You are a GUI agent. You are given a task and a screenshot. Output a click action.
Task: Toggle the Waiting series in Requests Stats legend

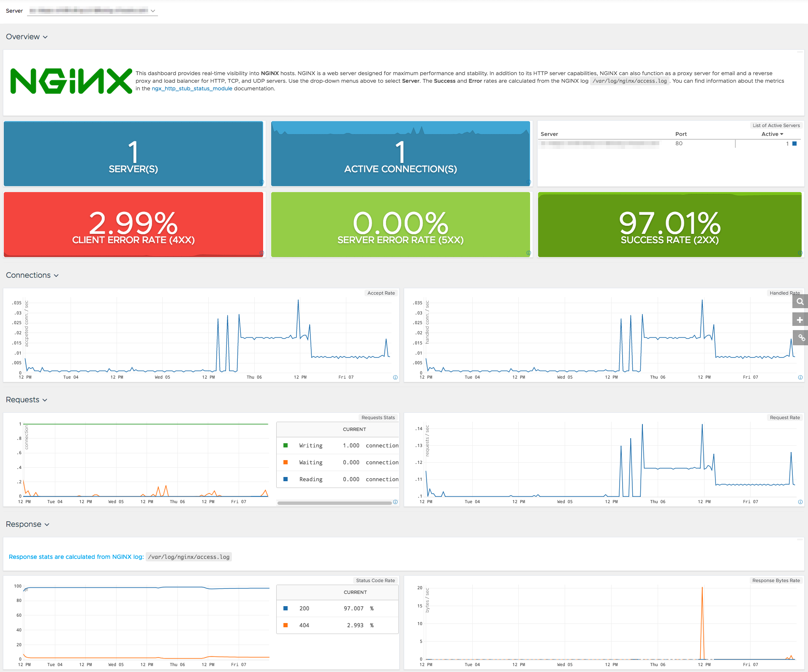311,463
